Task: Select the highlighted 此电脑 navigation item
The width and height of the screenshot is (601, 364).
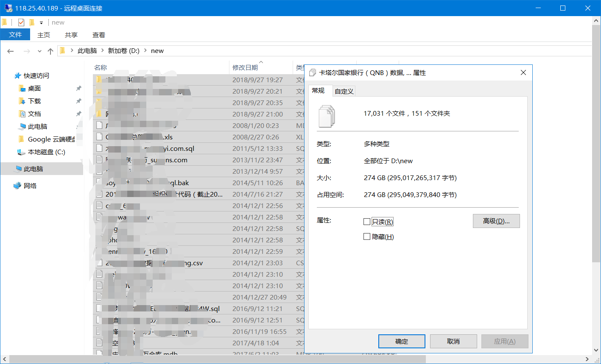Action: point(42,169)
